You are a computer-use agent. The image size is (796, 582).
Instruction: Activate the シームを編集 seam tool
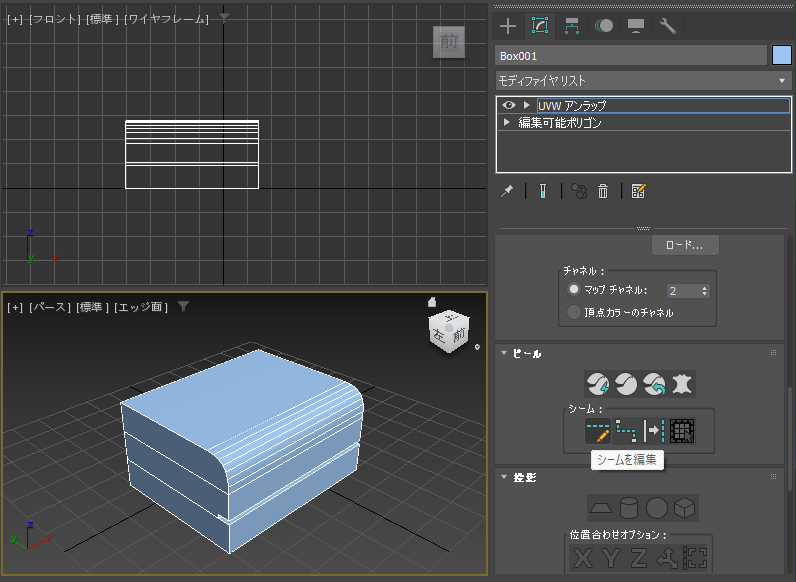point(598,431)
